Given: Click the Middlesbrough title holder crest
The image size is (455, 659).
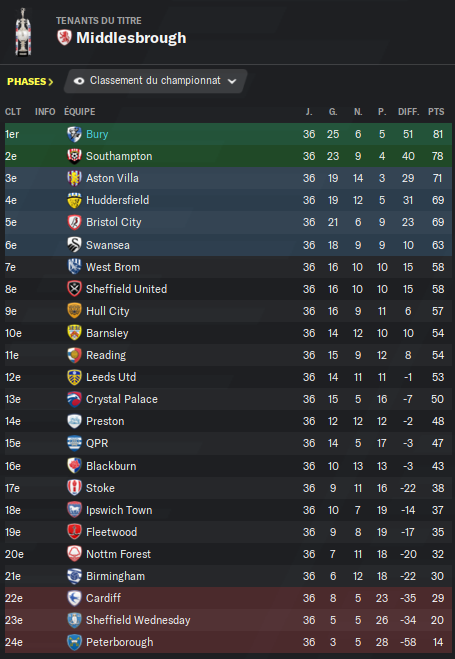Looking at the screenshot, I should click(64, 38).
